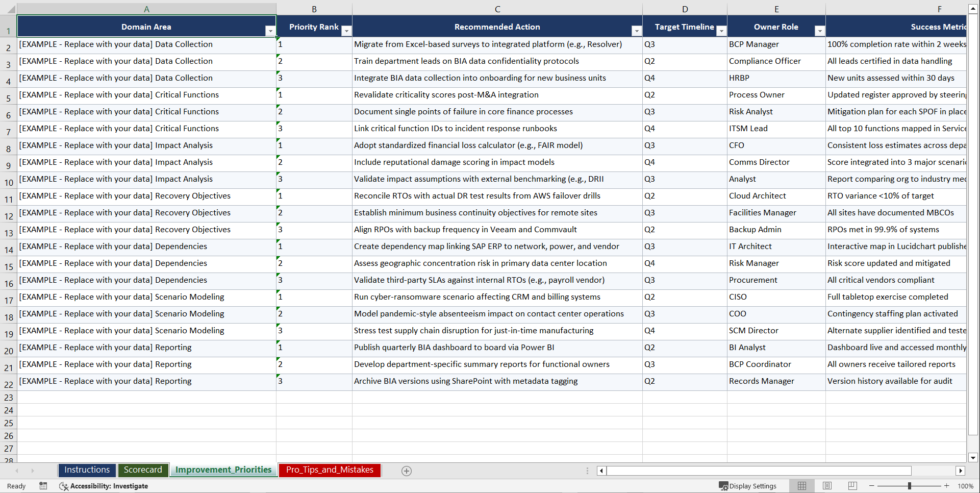Select the column B header
Viewport: 980px width, 493px height.
coord(314,9)
